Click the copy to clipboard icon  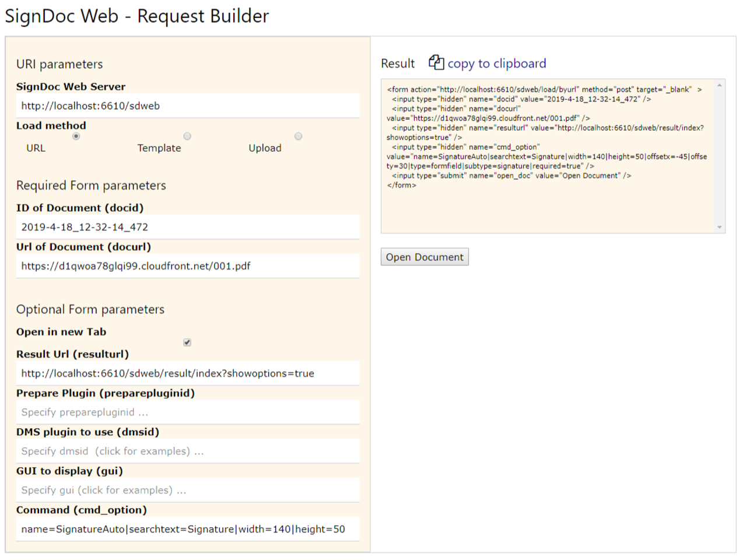(436, 62)
